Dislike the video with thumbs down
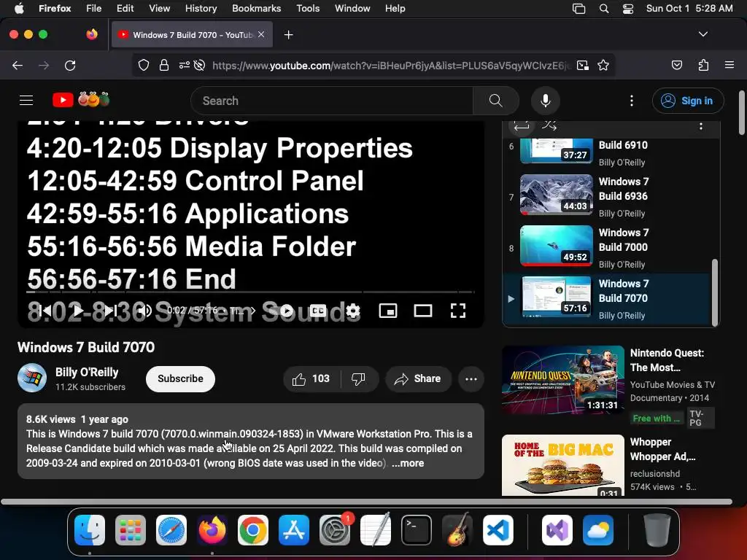The width and height of the screenshot is (747, 560). (359, 378)
